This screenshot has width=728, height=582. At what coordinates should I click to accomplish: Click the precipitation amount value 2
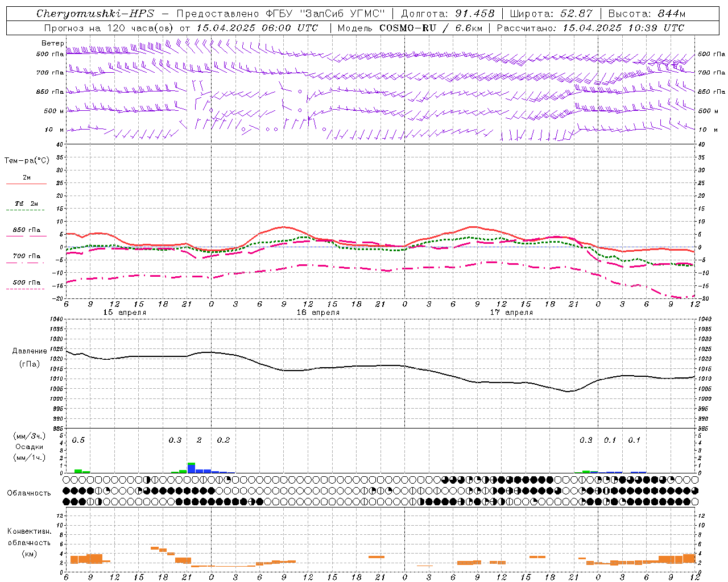click(x=199, y=440)
